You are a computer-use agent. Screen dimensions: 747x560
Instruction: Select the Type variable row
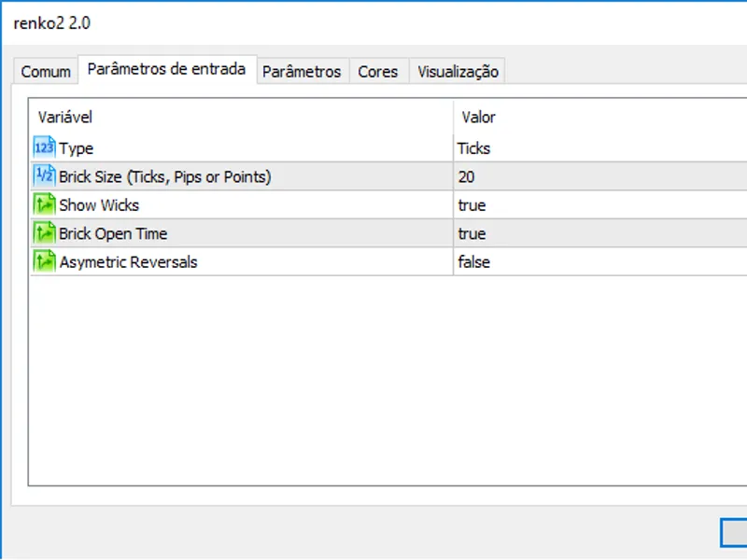(x=388, y=148)
